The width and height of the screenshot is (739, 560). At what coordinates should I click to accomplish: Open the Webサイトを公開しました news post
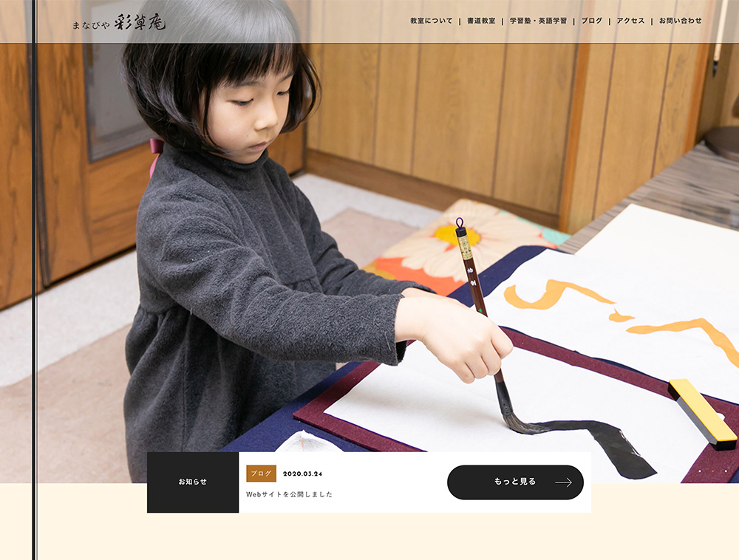[290, 494]
